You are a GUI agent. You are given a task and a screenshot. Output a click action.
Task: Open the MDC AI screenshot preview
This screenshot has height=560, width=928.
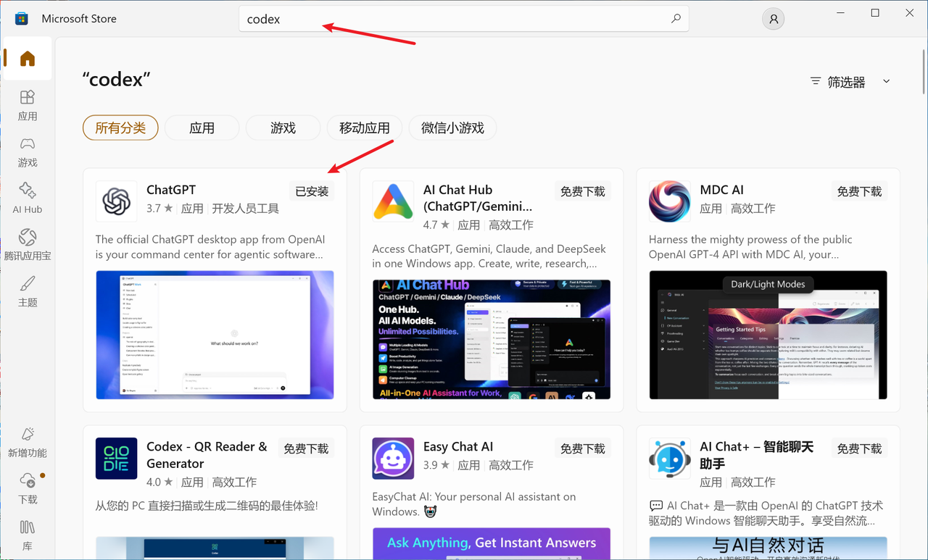point(768,335)
